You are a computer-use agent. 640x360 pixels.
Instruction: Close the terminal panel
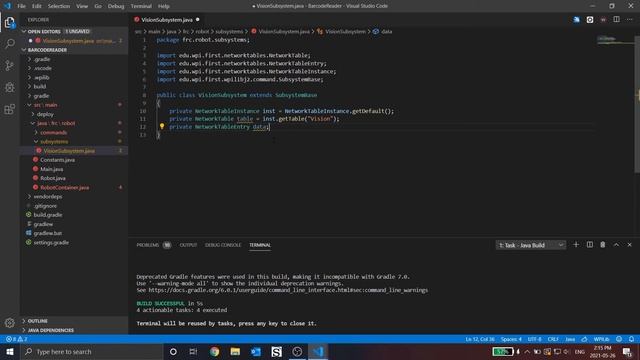click(629, 244)
